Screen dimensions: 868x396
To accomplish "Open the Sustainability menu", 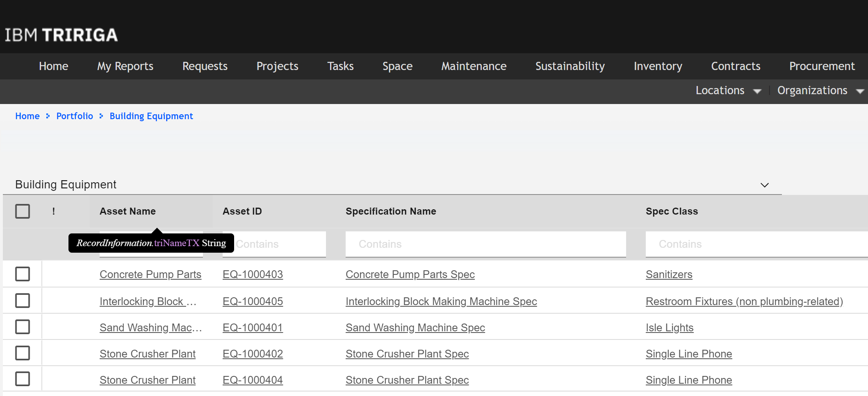I will click(x=570, y=66).
